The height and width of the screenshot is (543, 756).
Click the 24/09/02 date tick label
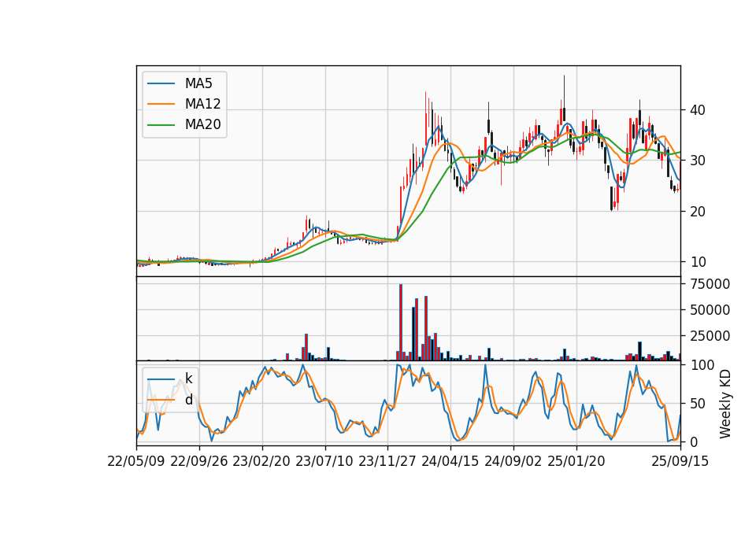tap(513, 461)
